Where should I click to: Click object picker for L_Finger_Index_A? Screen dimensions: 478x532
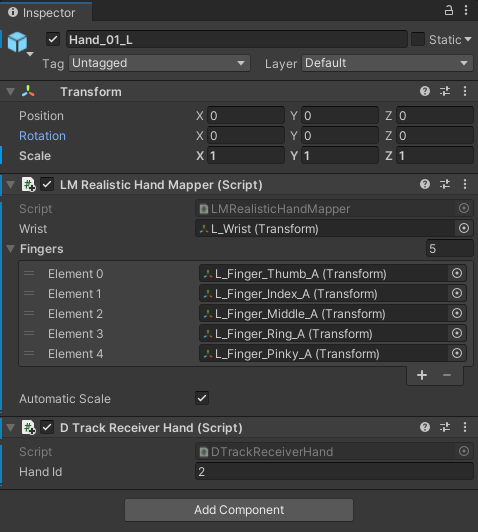(x=457, y=293)
